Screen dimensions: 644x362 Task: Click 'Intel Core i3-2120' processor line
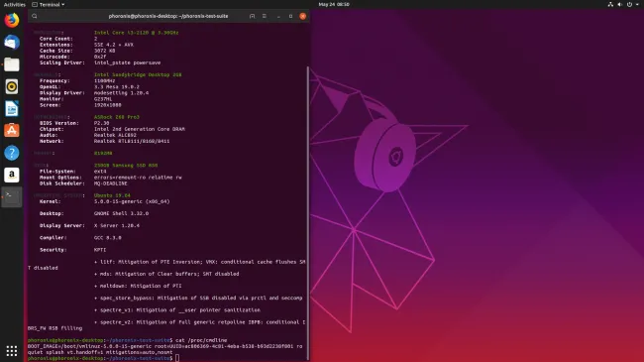point(136,33)
